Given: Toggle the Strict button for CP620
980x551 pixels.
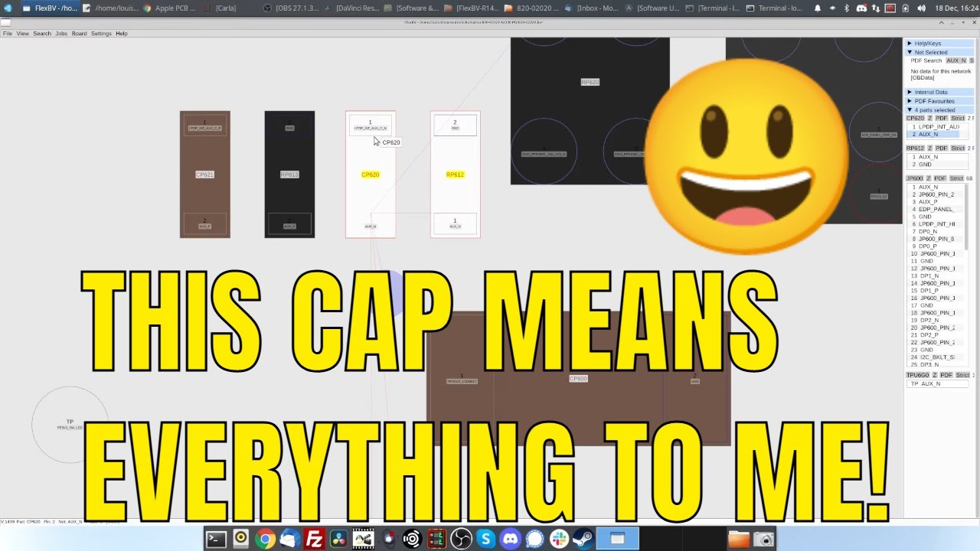Looking at the screenshot, I should pos(958,119).
